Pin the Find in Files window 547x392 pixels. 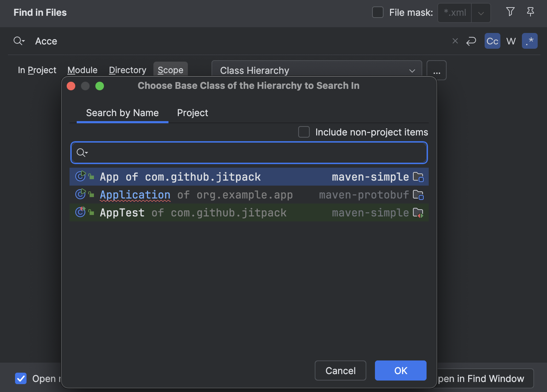pos(531,12)
